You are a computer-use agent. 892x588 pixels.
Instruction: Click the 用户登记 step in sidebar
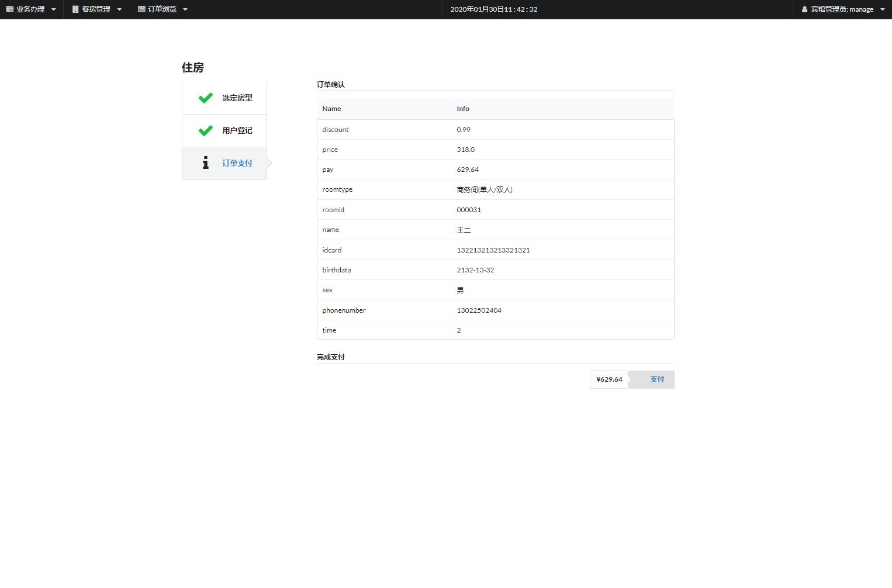(237, 130)
